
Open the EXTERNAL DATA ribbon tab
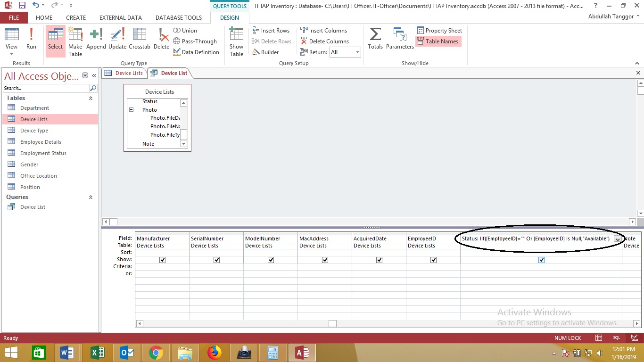(120, 17)
